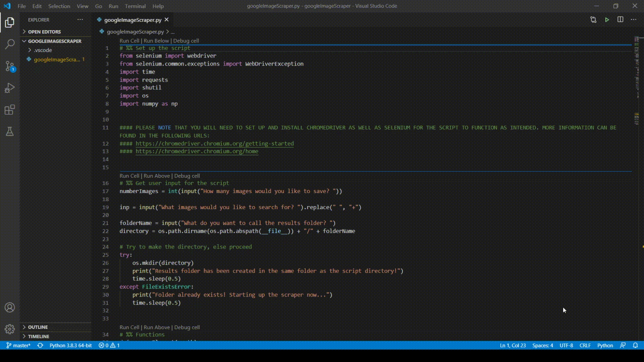This screenshot has height=362, width=644.
Task: Change the UTF-8 encoding selector
Action: 566,346
